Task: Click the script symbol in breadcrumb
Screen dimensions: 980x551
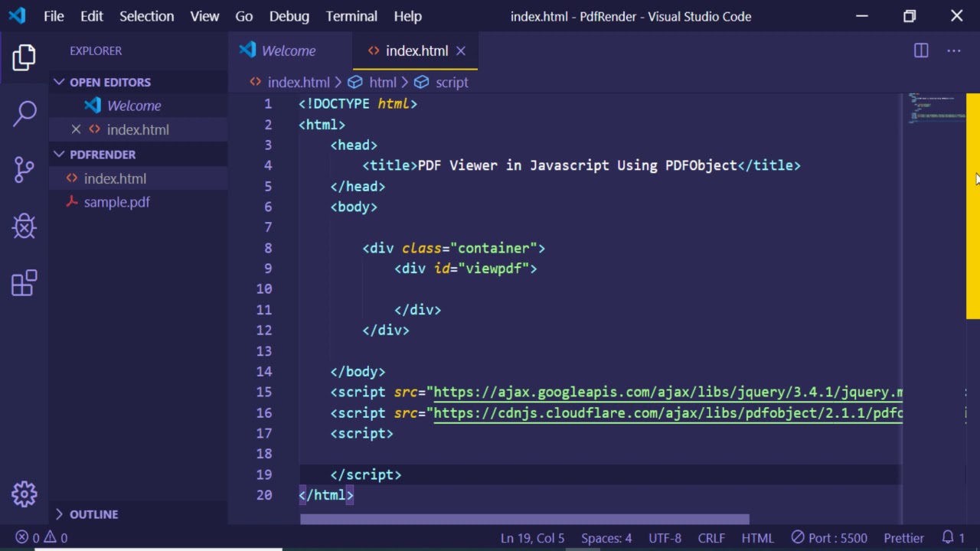Action: (441, 82)
